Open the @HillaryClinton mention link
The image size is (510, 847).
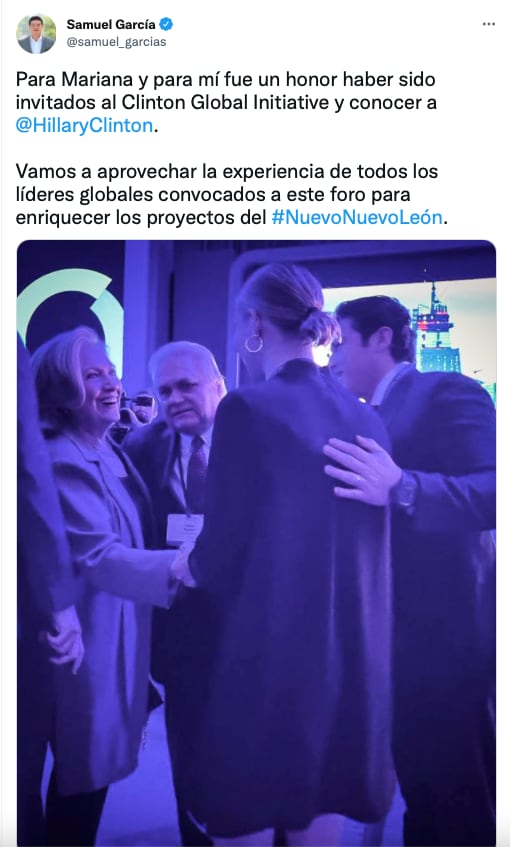(x=84, y=125)
